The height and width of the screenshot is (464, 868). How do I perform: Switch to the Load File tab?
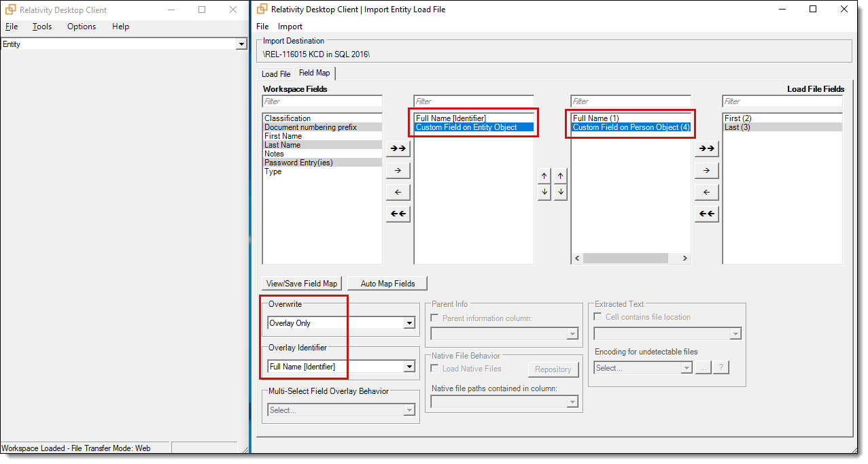(x=276, y=74)
